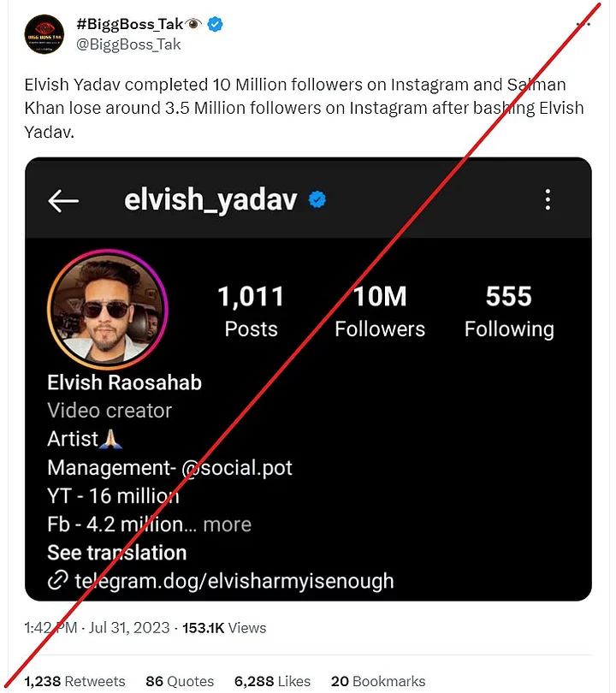Open the @BiggBoss_Tak handle
Screen dimensions: 616x693
[x=128, y=44]
